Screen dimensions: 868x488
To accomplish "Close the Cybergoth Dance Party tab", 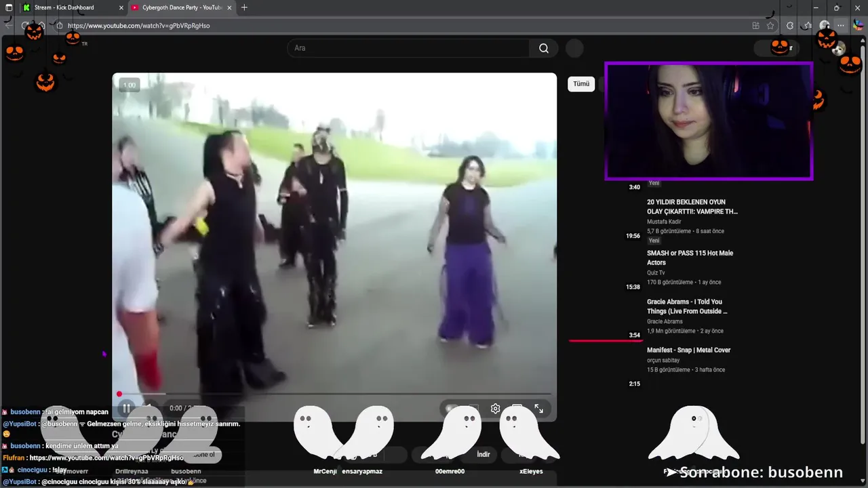I will pos(230,7).
